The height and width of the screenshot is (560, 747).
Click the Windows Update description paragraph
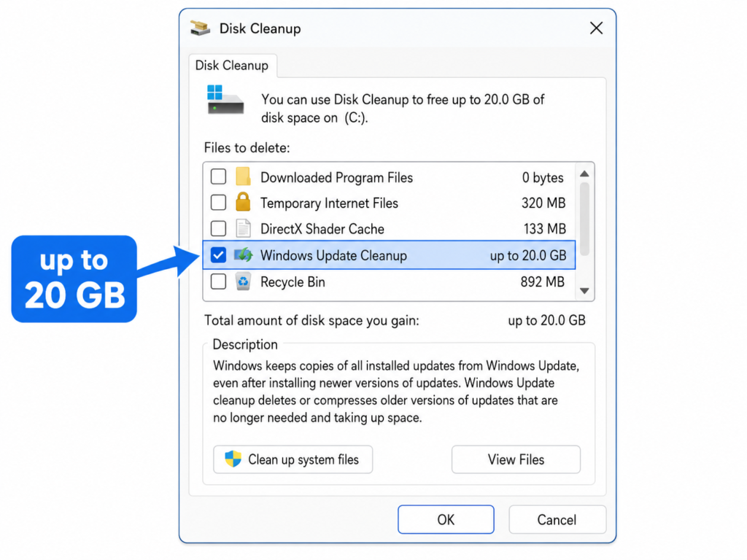pyautogui.click(x=396, y=392)
